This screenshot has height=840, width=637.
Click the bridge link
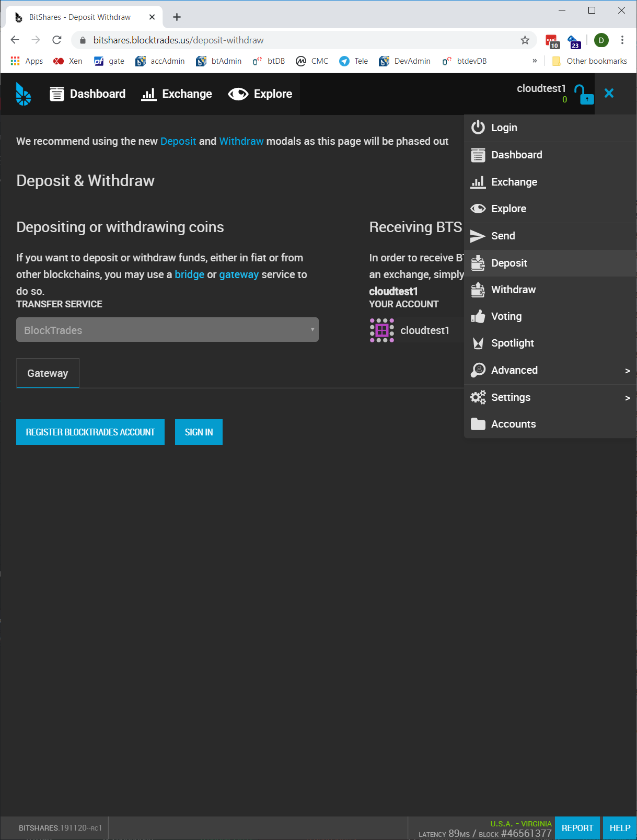[190, 274]
